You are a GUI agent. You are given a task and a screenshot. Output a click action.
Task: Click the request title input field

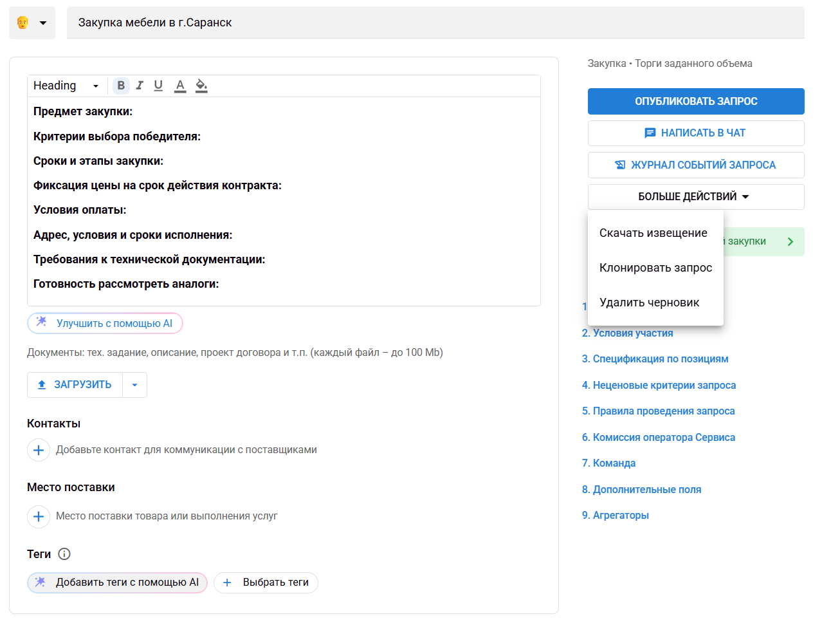point(435,23)
